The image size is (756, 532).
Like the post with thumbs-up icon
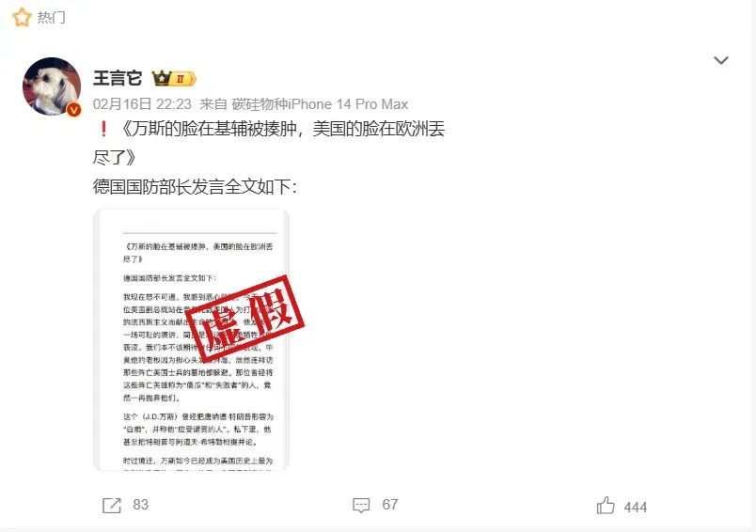click(x=606, y=506)
